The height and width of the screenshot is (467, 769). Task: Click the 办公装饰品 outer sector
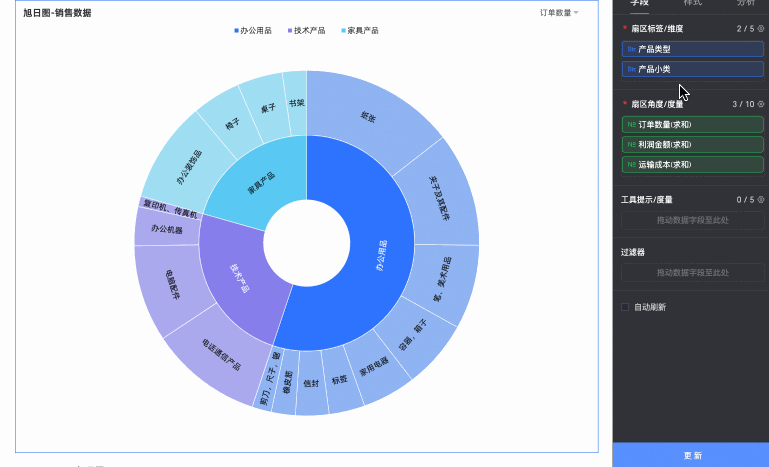(189, 168)
